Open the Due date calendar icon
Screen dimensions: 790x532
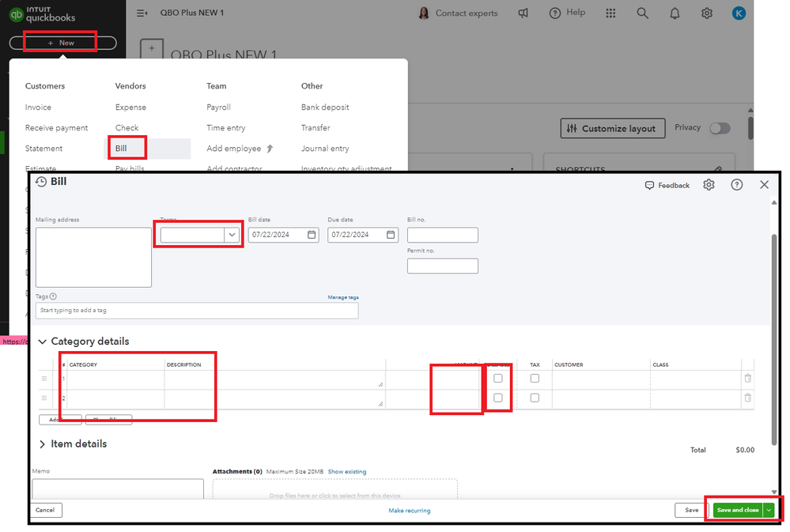(391, 235)
